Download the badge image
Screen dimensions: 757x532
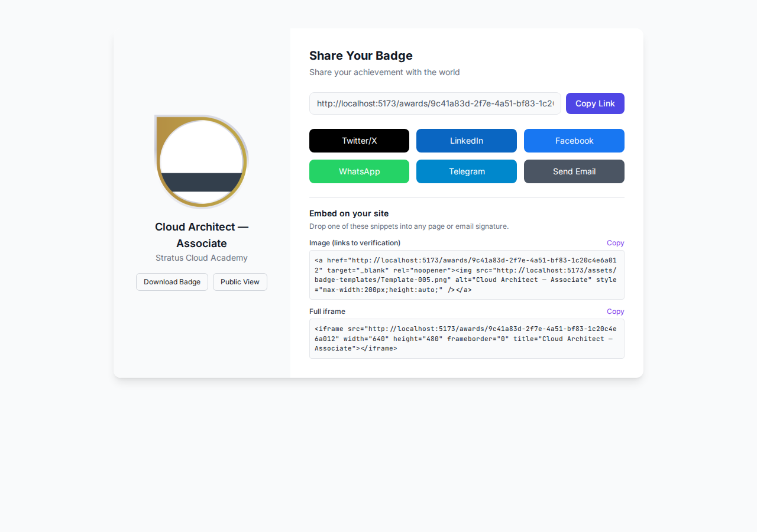point(172,282)
